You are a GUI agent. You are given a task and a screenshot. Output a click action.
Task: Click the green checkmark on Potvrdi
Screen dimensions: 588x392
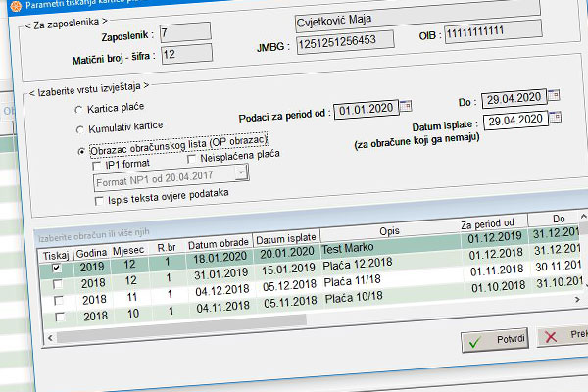tap(475, 341)
